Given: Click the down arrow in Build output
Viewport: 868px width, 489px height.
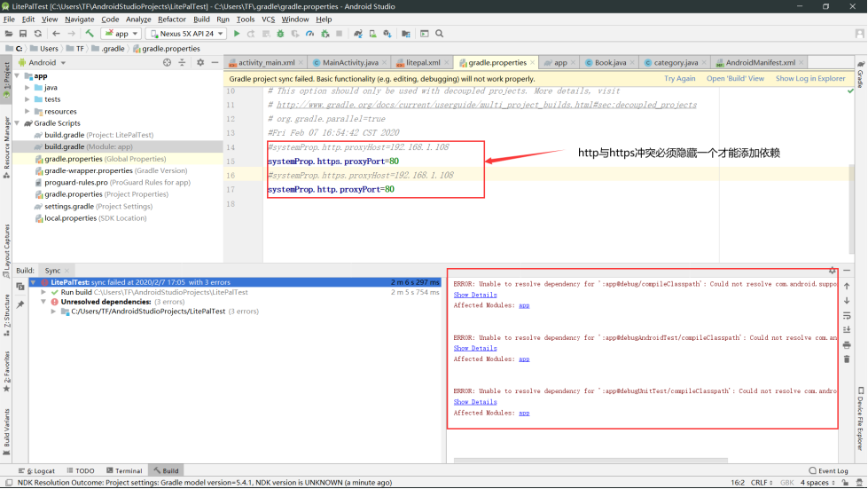Looking at the screenshot, I should (x=847, y=301).
